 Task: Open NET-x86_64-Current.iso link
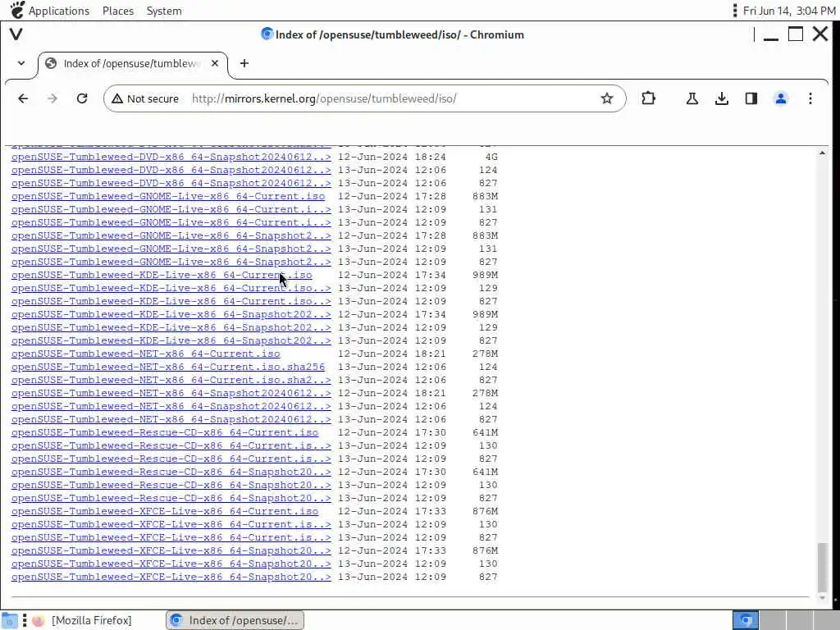(145, 354)
